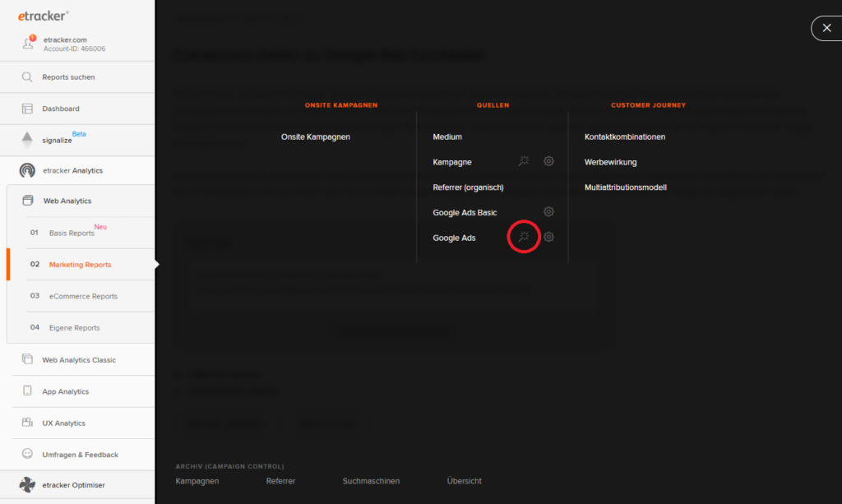
Task: Open the archive Referrer link
Action: tap(281, 481)
